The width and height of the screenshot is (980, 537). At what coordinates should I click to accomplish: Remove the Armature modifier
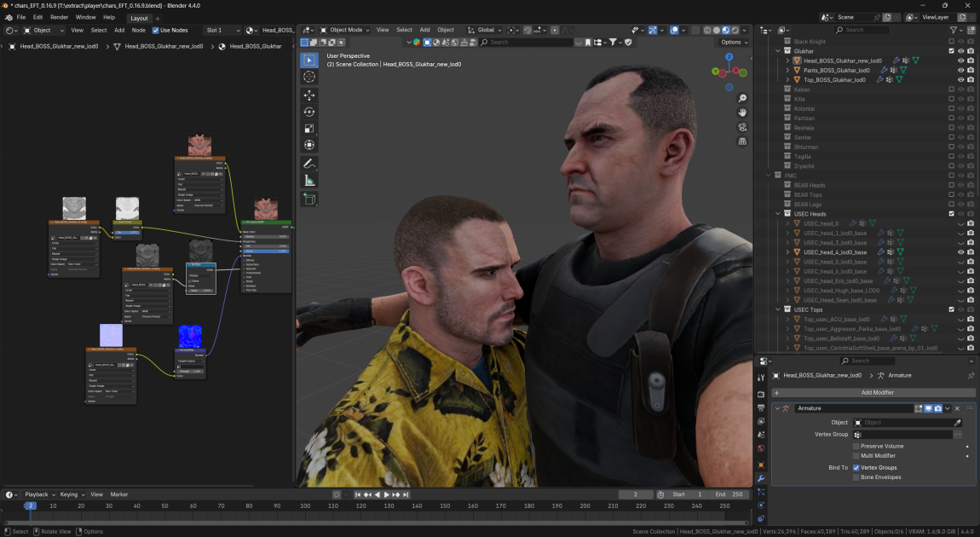point(957,408)
